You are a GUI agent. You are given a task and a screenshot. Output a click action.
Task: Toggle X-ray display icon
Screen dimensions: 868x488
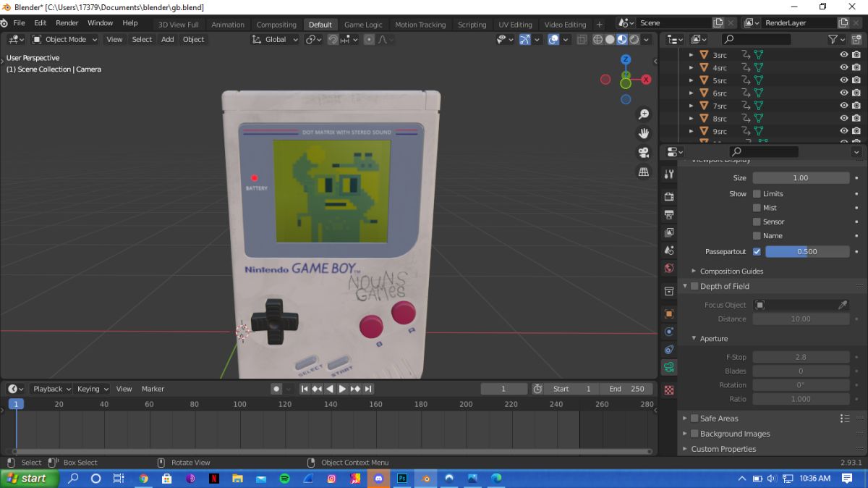click(581, 39)
